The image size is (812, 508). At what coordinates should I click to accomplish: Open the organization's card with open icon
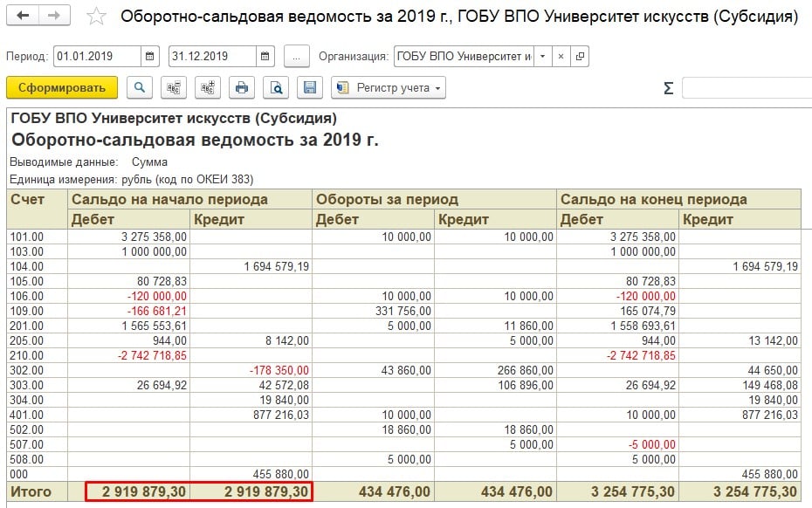(580, 57)
